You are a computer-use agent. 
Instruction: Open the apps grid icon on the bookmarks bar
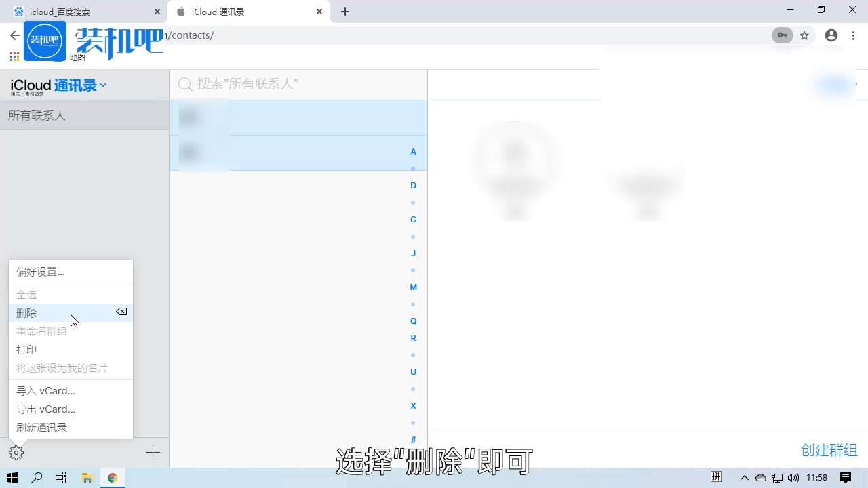(14, 57)
